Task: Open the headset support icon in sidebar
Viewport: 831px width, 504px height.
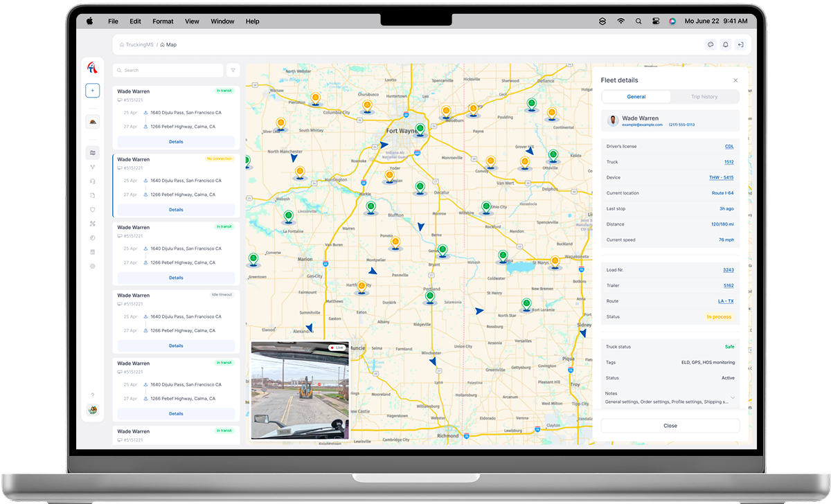Action: 92,181
